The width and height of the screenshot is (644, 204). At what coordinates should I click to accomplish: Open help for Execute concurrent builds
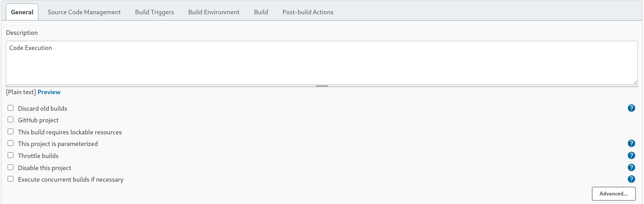click(631, 179)
